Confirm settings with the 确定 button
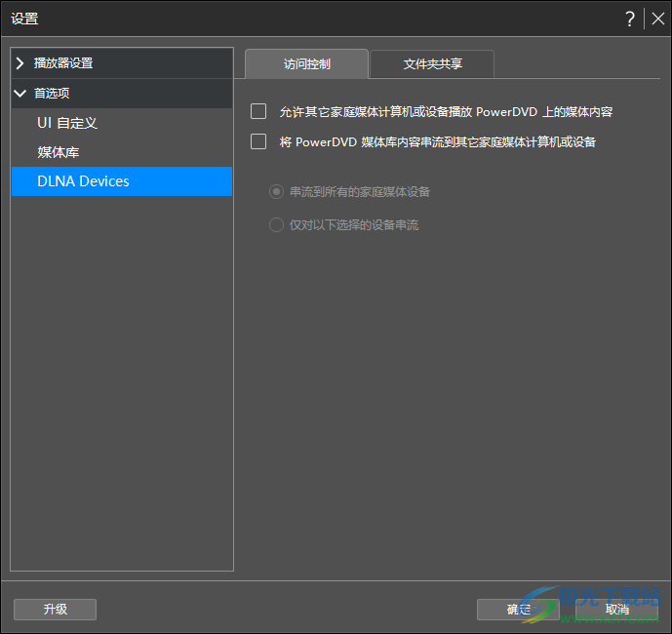This screenshot has height=634, width=672. (x=518, y=610)
